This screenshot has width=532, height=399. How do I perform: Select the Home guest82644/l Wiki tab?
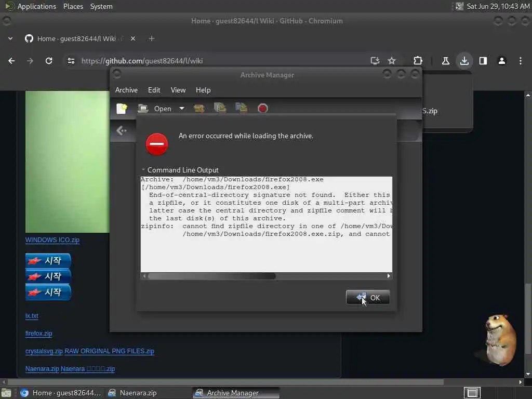click(76, 38)
